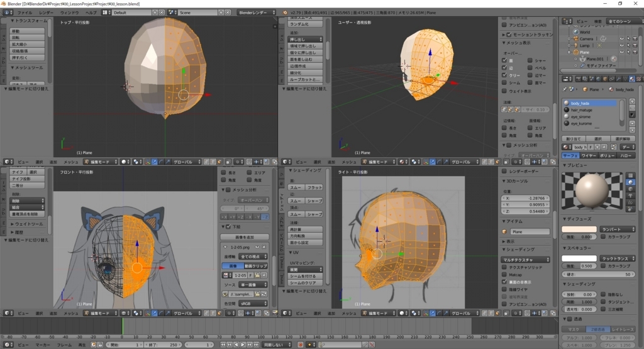Toggle the シーム overlay checkbox
644x349 pixels.
coord(504,82)
